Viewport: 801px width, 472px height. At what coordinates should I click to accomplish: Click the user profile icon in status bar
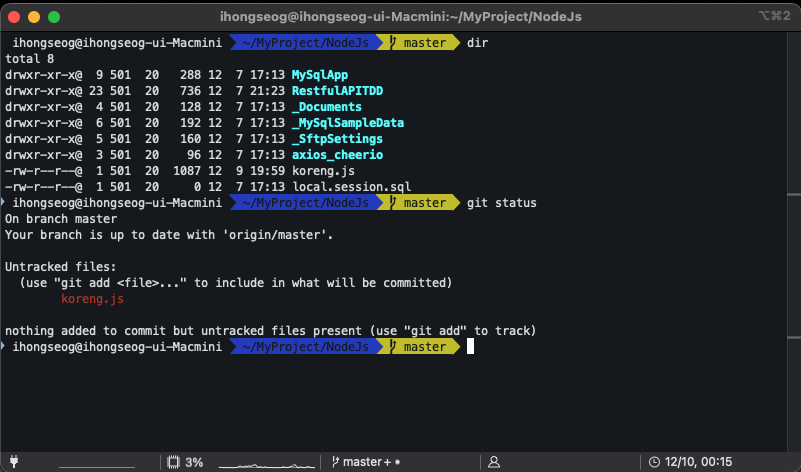tap(493, 462)
